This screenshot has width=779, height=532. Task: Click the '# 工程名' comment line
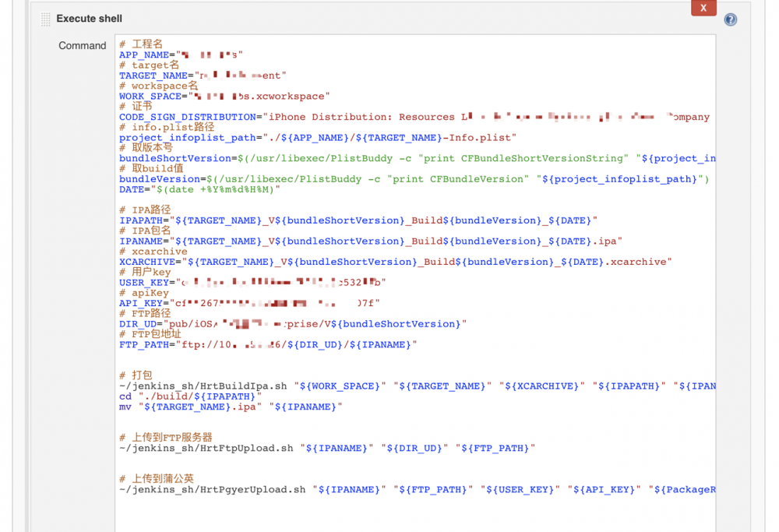tap(141, 44)
